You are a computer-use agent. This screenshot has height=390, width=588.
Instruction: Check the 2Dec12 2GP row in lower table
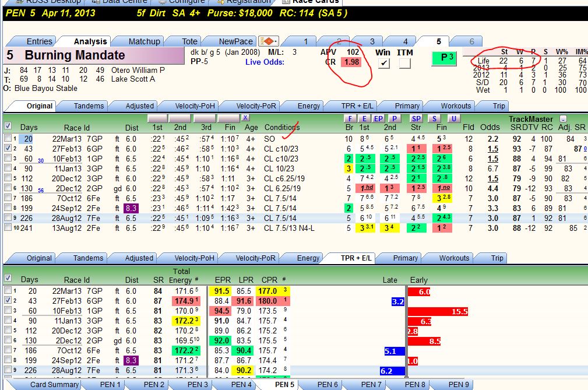8,340
